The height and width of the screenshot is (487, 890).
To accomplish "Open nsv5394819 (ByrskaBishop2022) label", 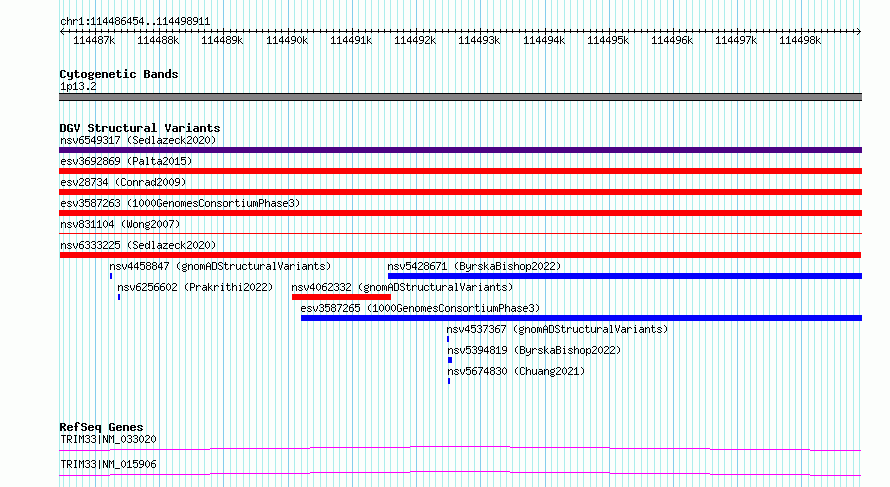I will tap(534, 350).
